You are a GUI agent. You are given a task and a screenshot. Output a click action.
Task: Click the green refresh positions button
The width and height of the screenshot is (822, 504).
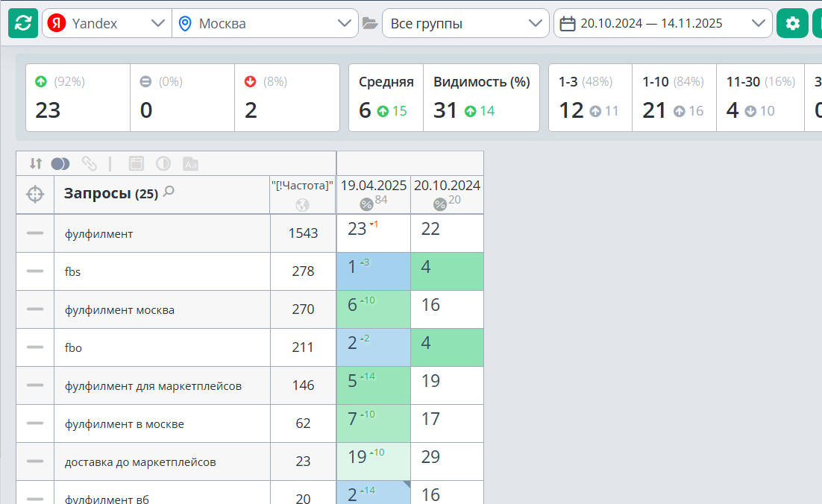click(x=23, y=23)
